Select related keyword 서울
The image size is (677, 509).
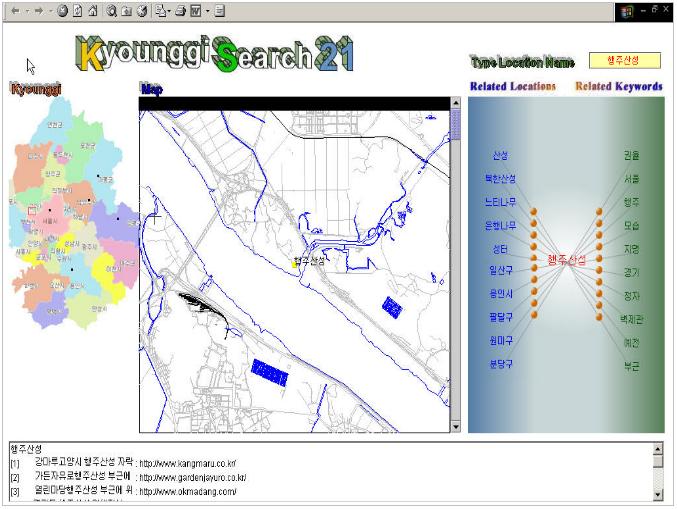631,179
